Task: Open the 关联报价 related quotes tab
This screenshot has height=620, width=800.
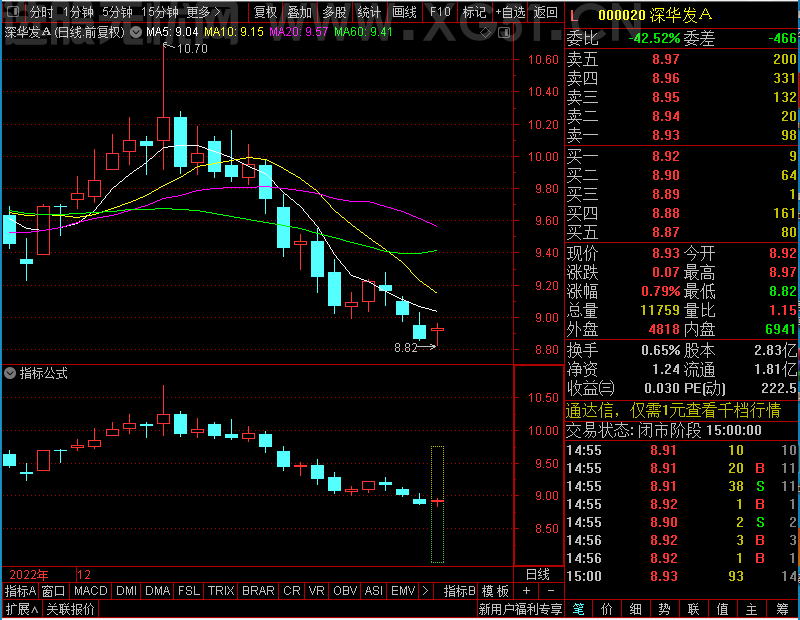Action: tap(70, 609)
